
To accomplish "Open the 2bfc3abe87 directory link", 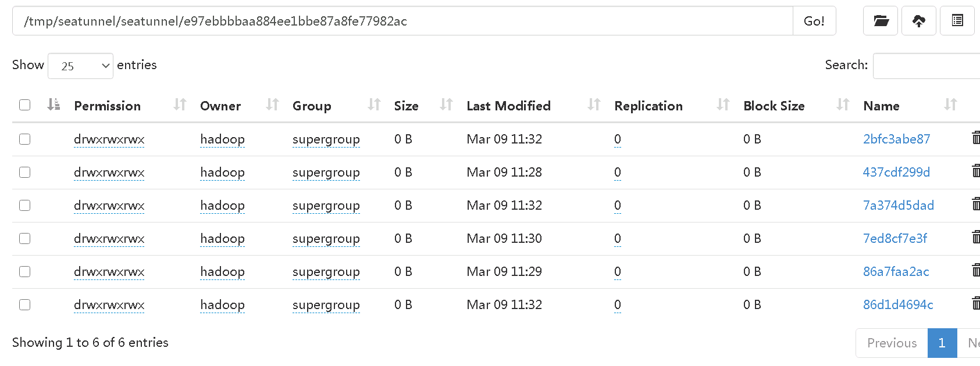I will tap(896, 139).
